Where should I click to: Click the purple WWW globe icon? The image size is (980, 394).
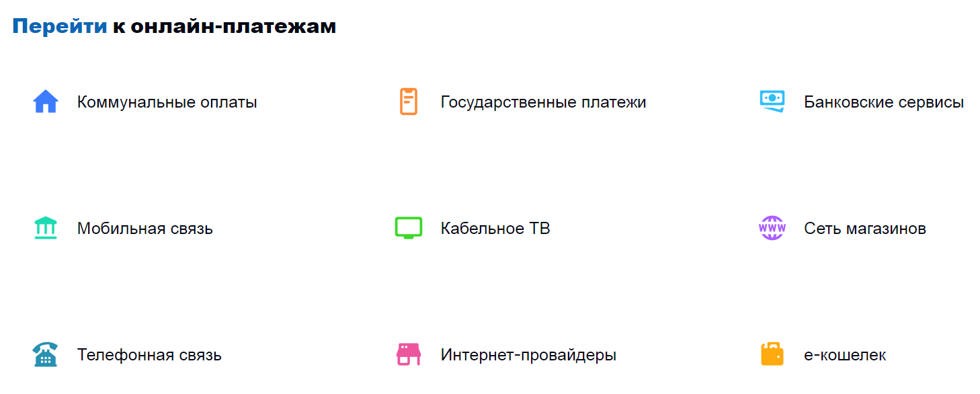pos(772,228)
